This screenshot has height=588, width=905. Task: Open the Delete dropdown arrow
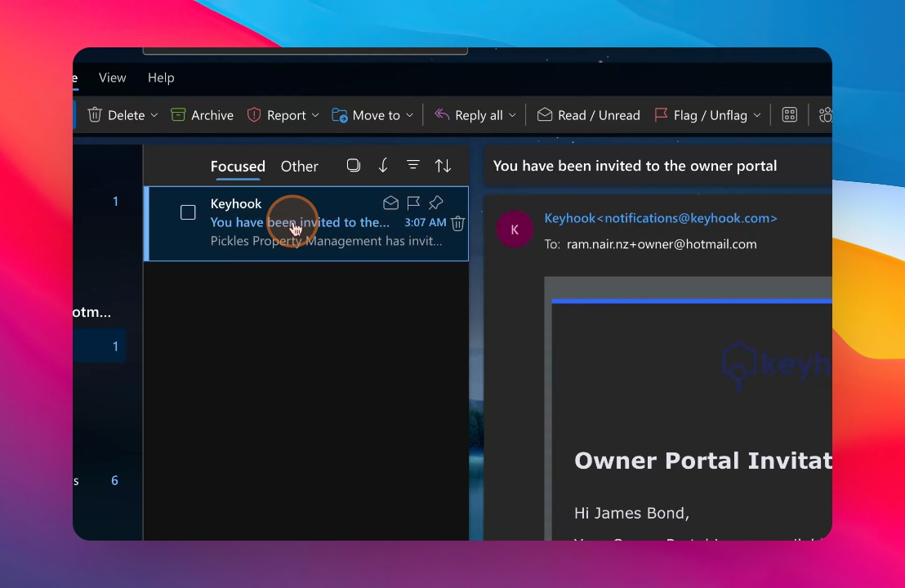click(x=154, y=115)
